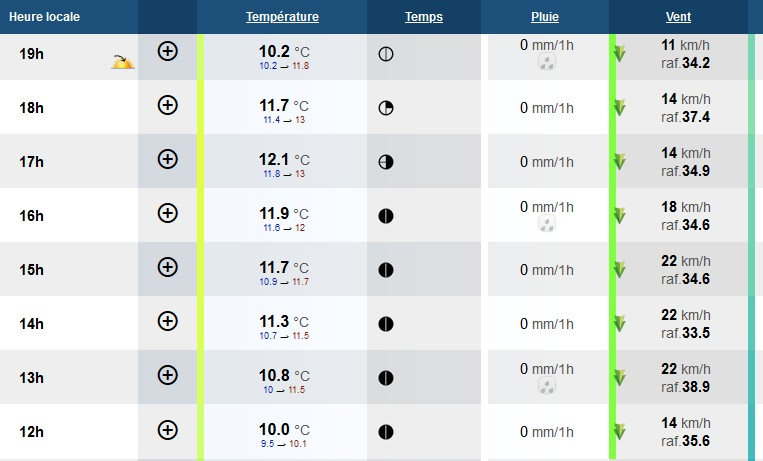Click the green temperature color bar at 16h
The image size is (763, 461).
(200, 215)
